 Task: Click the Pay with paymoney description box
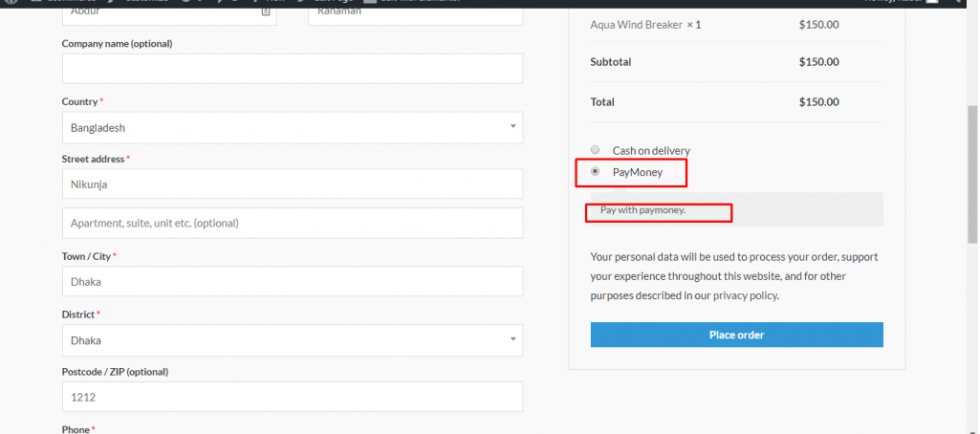point(736,209)
